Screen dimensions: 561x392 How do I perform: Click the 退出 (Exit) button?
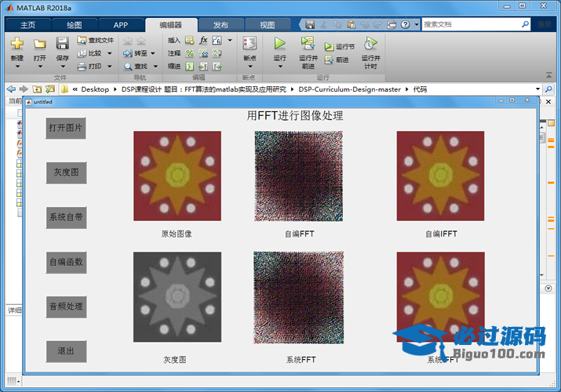pos(66,351)
